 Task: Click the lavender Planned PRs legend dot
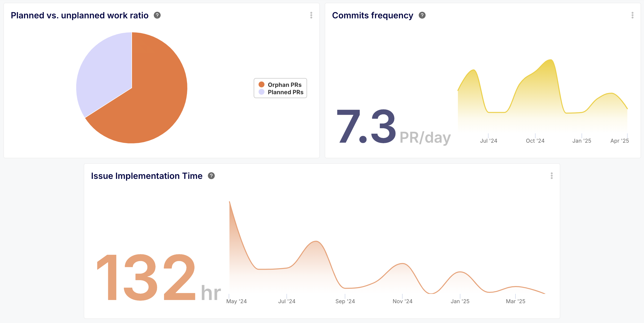pyautogui.click(x=262, y=92)
